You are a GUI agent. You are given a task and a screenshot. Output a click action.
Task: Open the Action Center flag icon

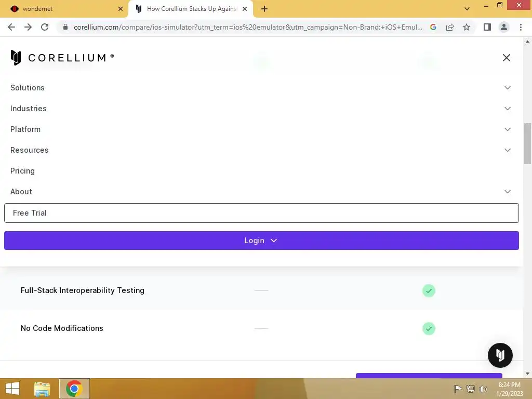pyautogui.click(x=458, y=389)
